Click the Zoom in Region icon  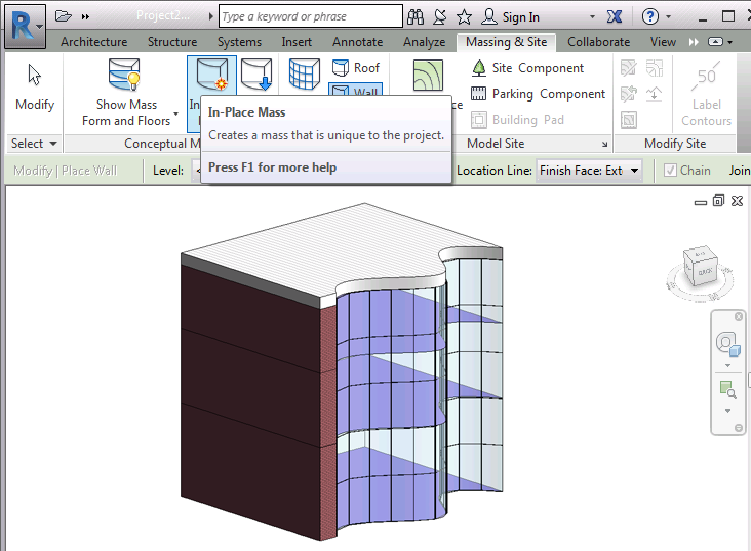[x=727, y=388]
